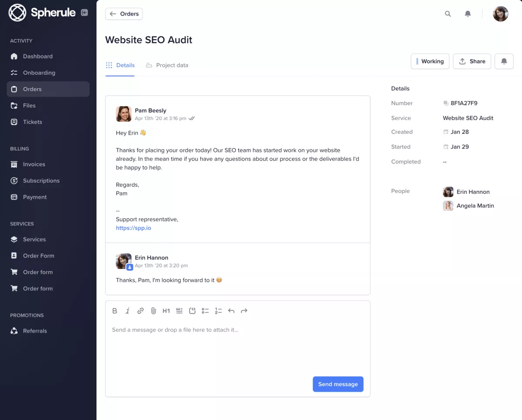The width and height of the screenshot is (522, 420).
Task: Click the insert link icon
Action: coord(141,311)
